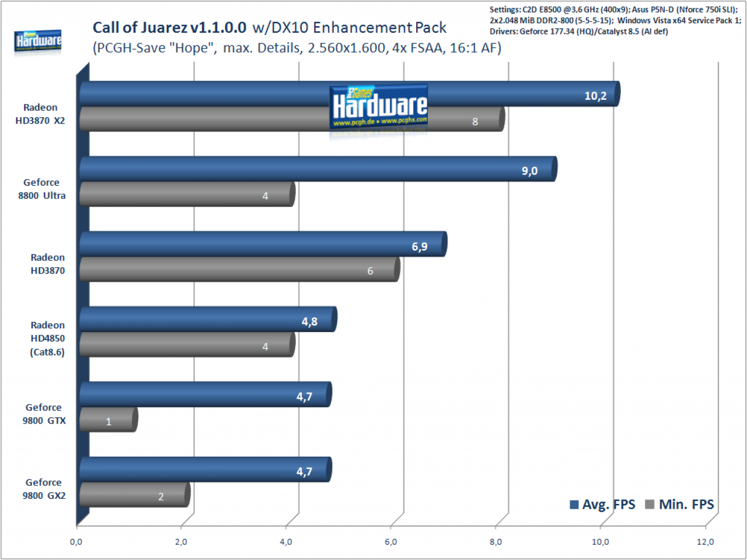Viewport: 747px width, 560px height.
Task: Pick the Radeon HD3870 gray bar showing 6
Action: pos(240,269)
